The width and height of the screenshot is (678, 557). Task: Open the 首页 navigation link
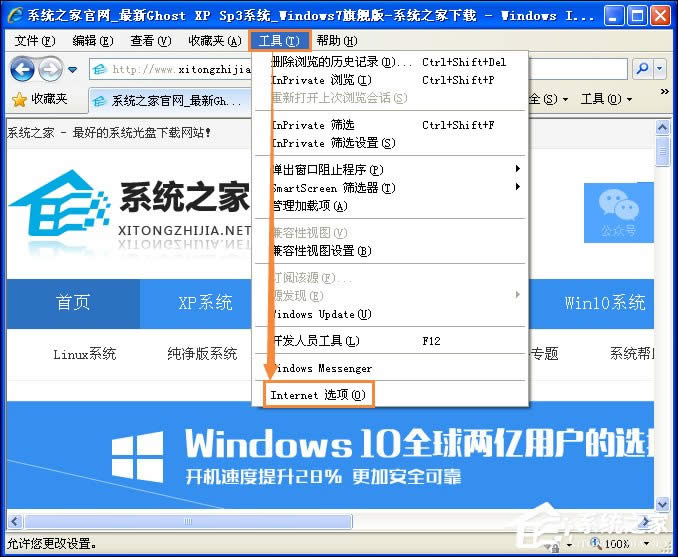click(x=73, y=303)
